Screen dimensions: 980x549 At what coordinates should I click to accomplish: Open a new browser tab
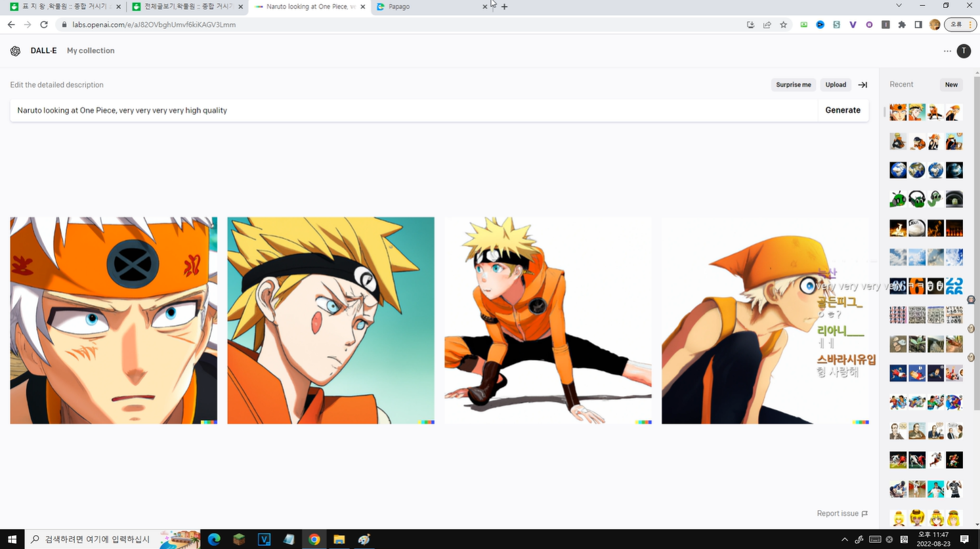click(x=504, y=7)
